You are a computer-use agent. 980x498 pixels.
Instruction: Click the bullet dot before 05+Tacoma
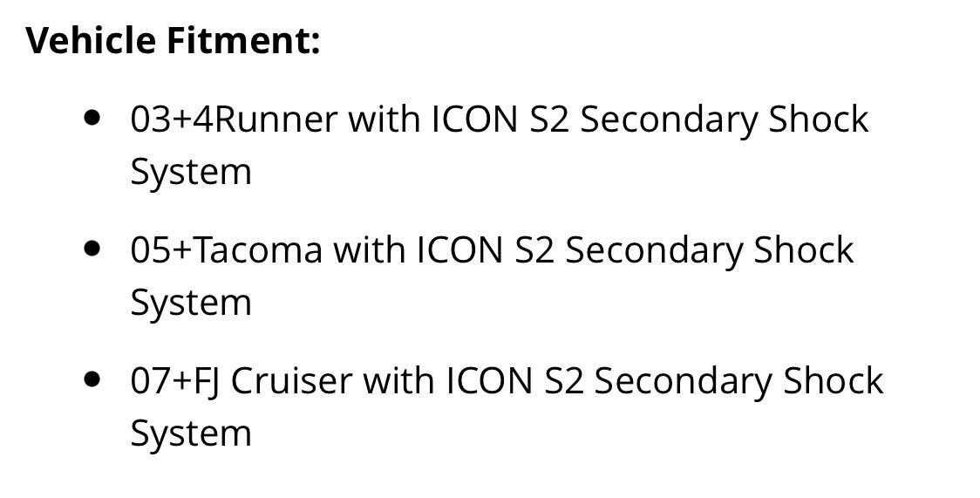92,248
